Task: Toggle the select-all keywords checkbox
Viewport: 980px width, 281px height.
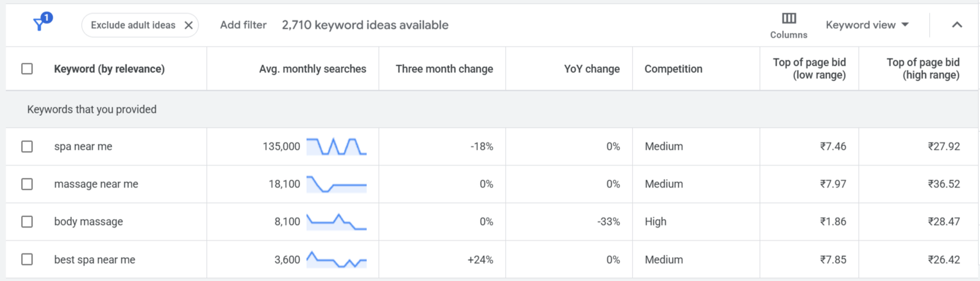Action: 27,69
